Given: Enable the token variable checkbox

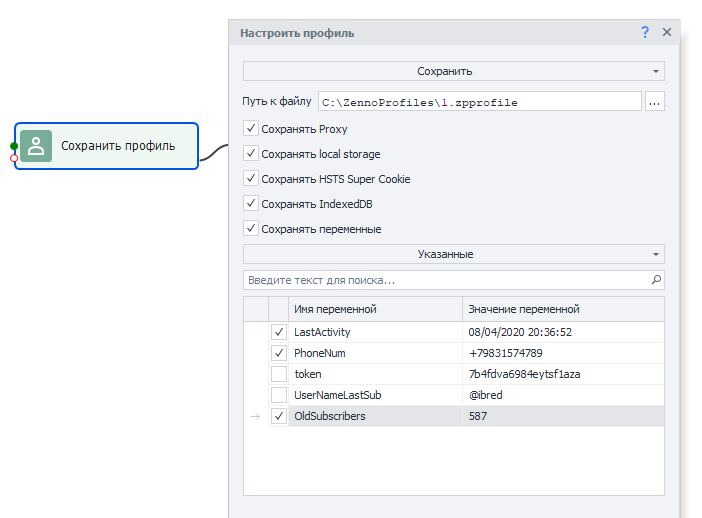Looking at the screenshot, I should [x=278, y=374].
